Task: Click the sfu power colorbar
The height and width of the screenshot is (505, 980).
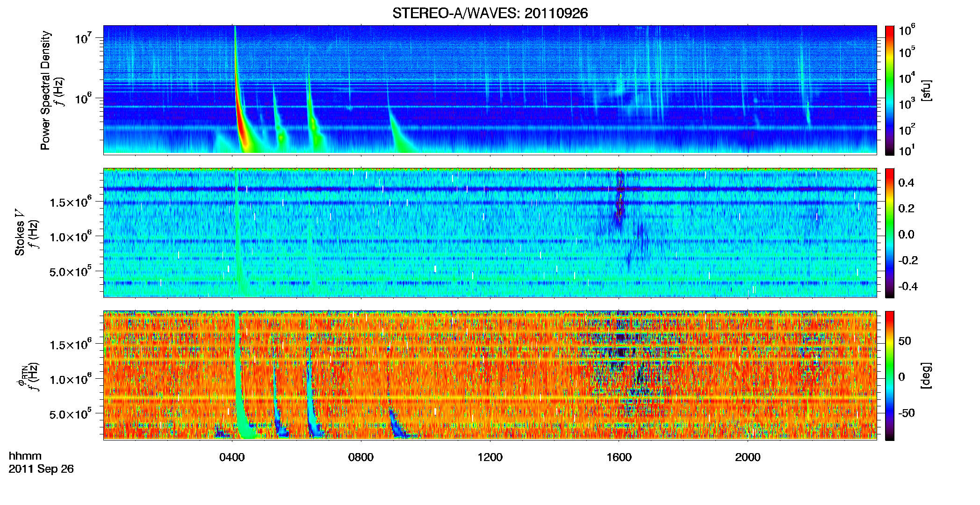Action: 890,90
